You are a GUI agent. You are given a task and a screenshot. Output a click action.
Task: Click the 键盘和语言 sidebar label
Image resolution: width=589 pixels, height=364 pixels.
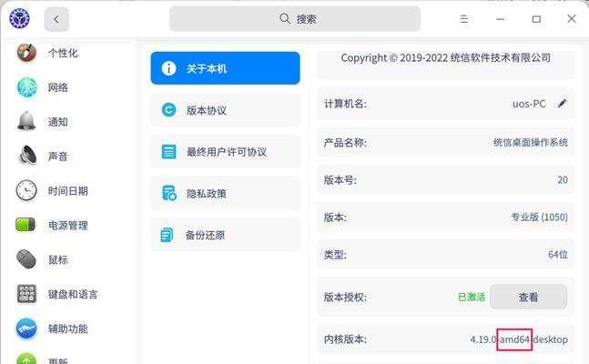[x=73, y=294]
